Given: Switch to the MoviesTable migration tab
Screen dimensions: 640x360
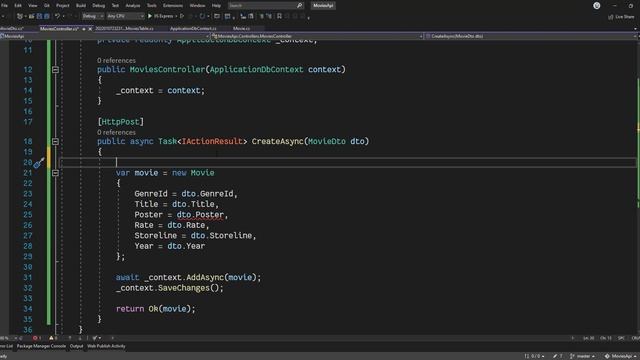Looking at the screenshot, I should click(x=125, y=29).
